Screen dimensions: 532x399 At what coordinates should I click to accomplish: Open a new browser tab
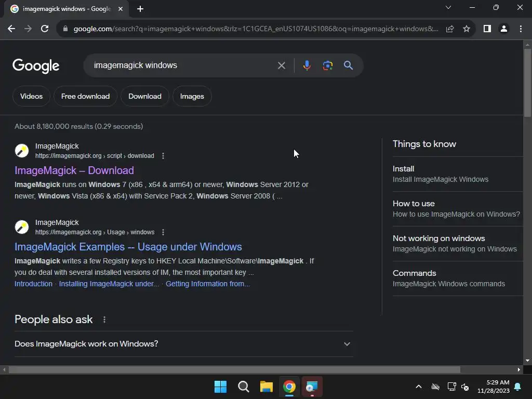[x=140, y=9]
